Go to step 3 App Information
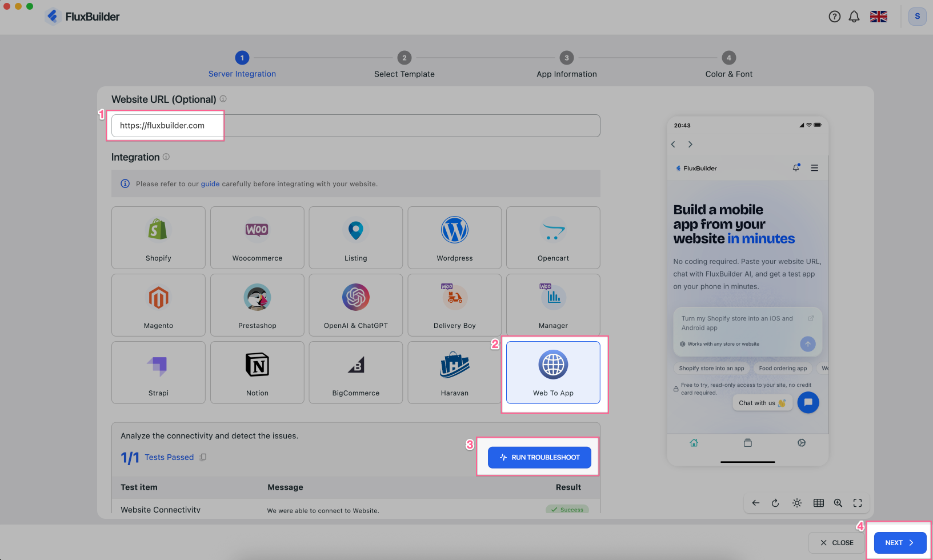933x560 pixels. pos(567,65)
